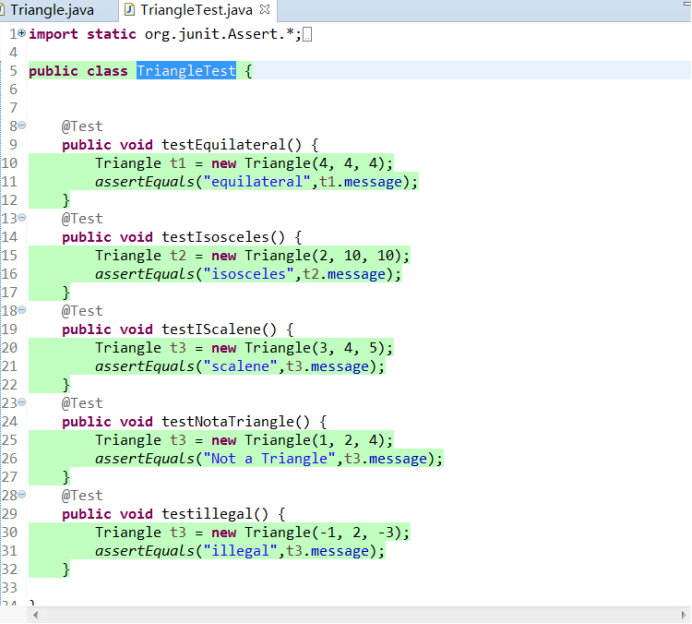692x624 pixels.
Task: Switch to the Triangle.java tab
Action: click(x=52, y=10)
